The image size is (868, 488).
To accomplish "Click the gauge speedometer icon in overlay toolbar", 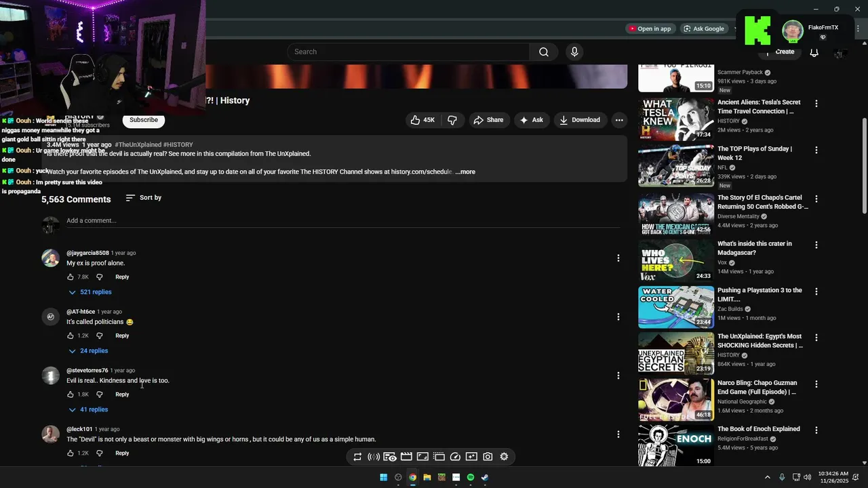I will click(x=455, y=457).
